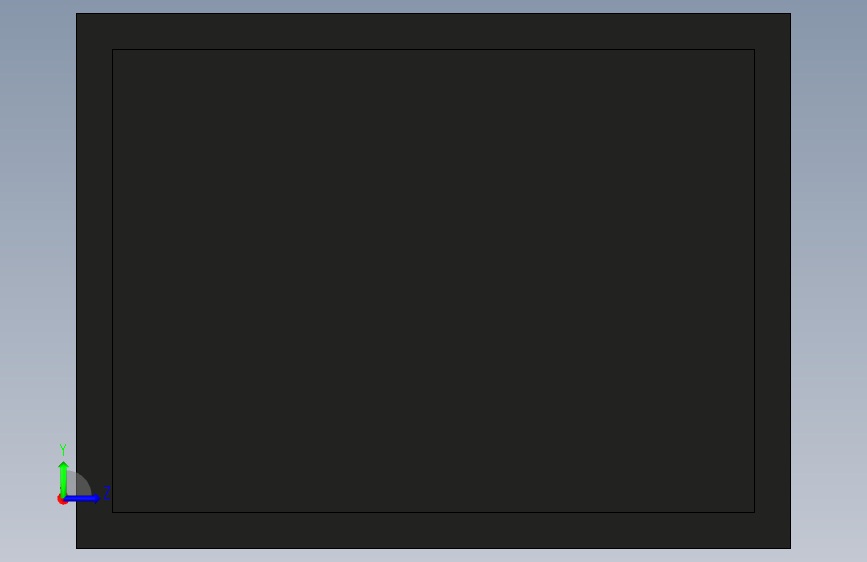This screenshot has width=867, height=562.
Task: Select the bottom band of the outer frame
Action: (434, 530)
